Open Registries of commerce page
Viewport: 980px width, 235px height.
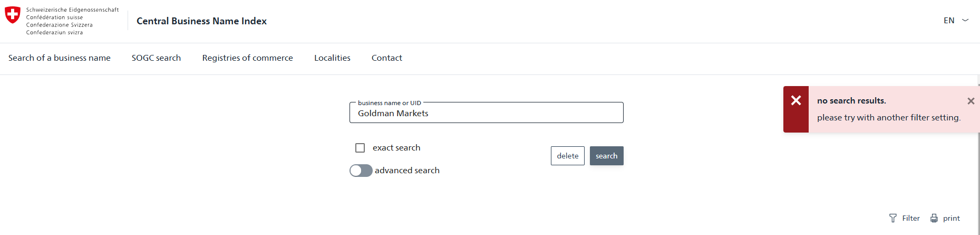(x=247, y=58)
